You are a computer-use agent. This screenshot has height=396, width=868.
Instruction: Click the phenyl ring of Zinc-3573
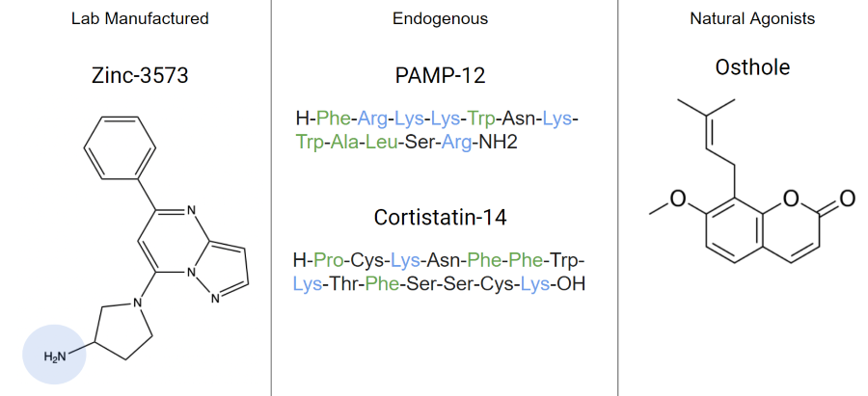[x=121, y=146]
